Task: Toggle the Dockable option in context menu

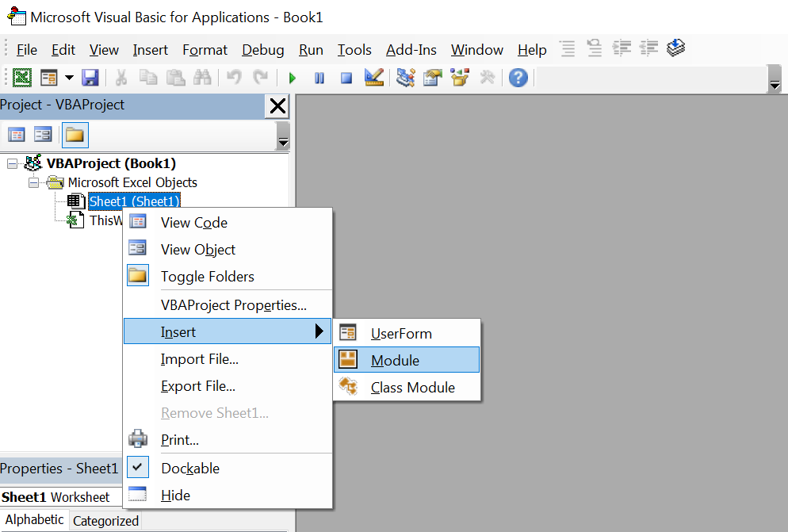Action: [189, 468]
